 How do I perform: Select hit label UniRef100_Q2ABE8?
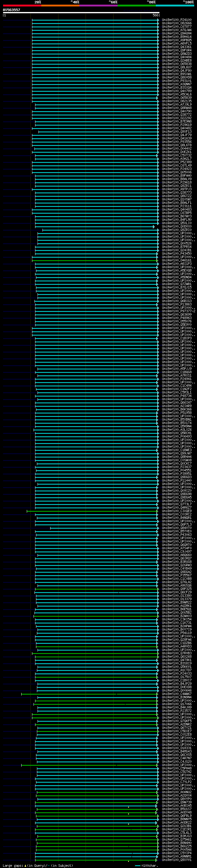pos(177,60)
